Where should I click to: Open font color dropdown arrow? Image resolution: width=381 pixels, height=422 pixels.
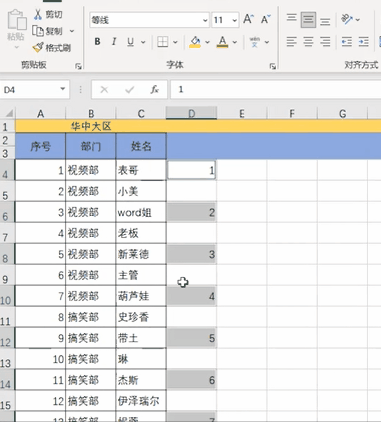[x=235, y=42]
